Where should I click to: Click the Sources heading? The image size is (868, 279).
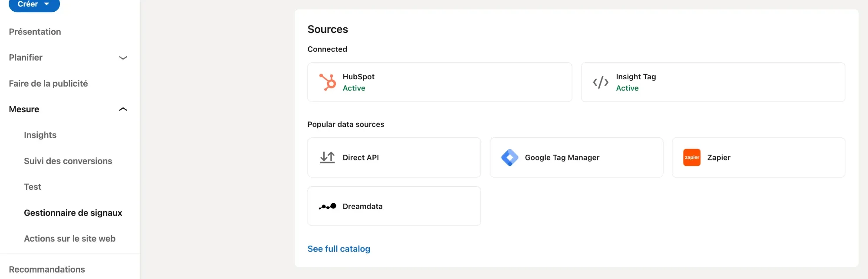(x=328, y=29)
